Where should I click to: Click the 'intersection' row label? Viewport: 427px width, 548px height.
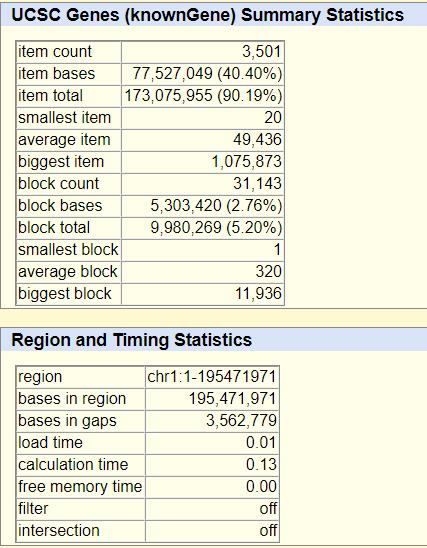(59, 531)
